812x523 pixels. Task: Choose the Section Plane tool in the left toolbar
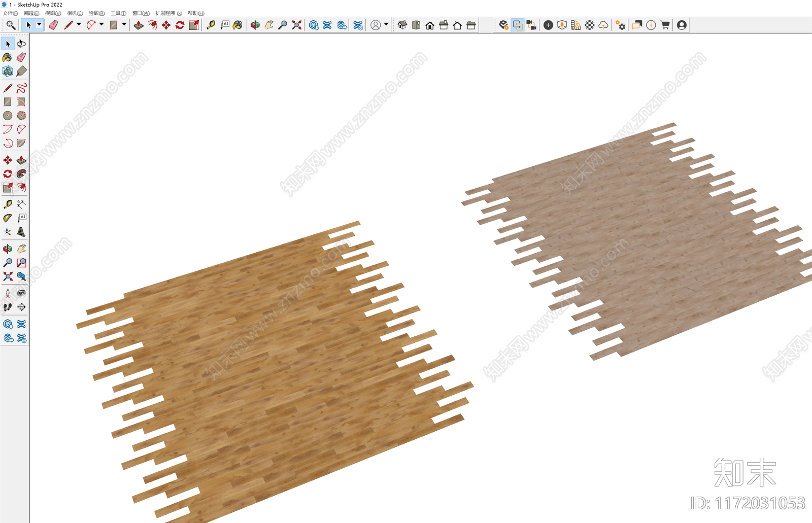[x=21, y=307]
